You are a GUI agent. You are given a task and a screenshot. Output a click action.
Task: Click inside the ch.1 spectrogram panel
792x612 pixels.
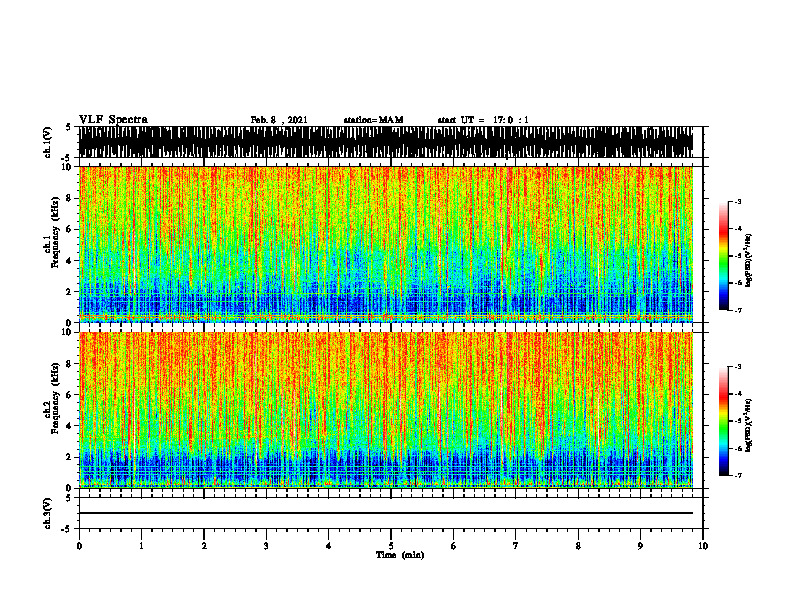386,244
